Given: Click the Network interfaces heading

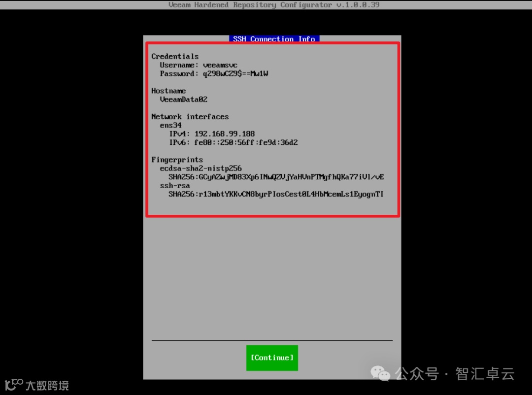Looking at the screenshot, I should [x=190, y=117].
